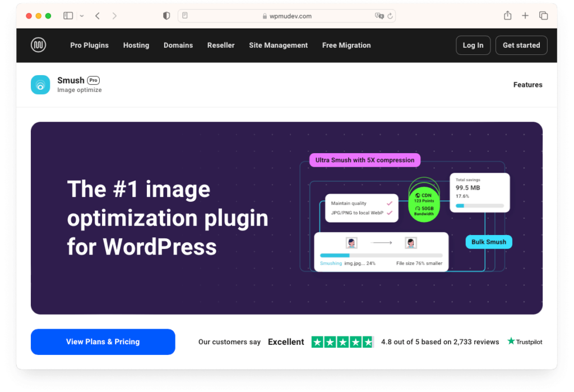Click the original image thumbnail before arrow

coord(351,242)
